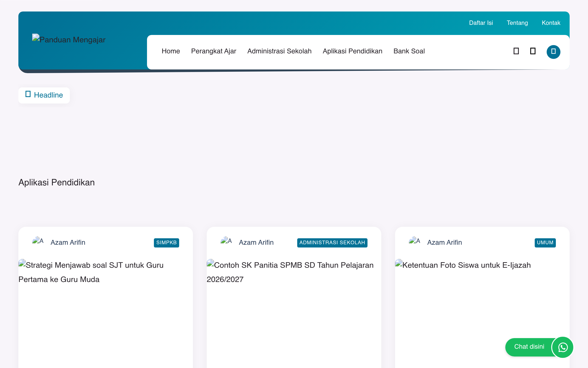This screenshot has width=588, height=368.
Task: Click the round teal icon button in navbar
Action: (x=553, y=52)
